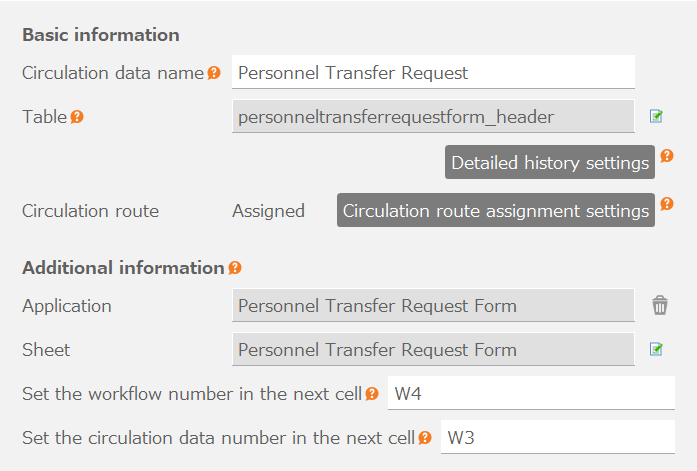This screenshot has width=697, height=471.
Task: Click help icon next to Table label
Action: 77,117
